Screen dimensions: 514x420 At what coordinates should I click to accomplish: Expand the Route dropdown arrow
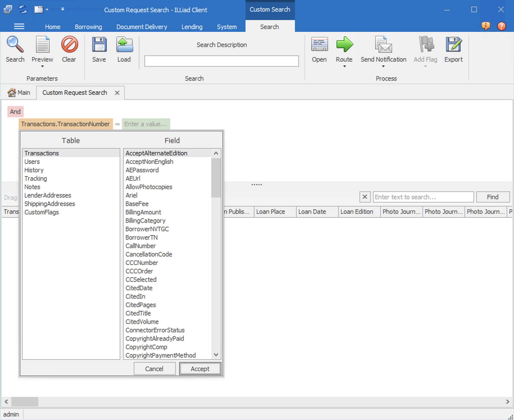[x=344, y=67]
